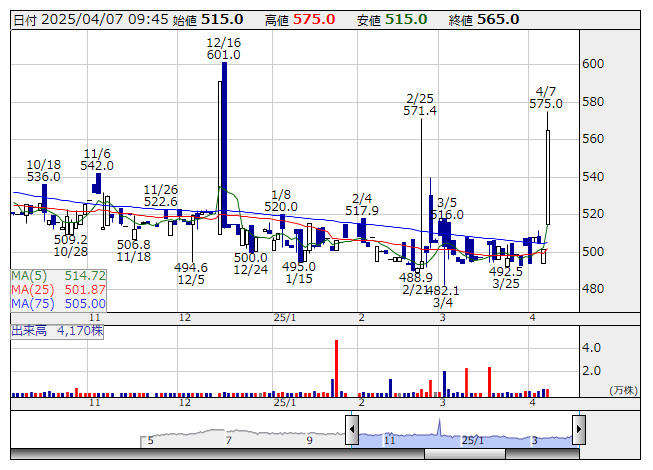The width and height of the screenshot is (653, 470).
Task: Click the scrollbar track left of the thumb
Action: pos(200,454)
